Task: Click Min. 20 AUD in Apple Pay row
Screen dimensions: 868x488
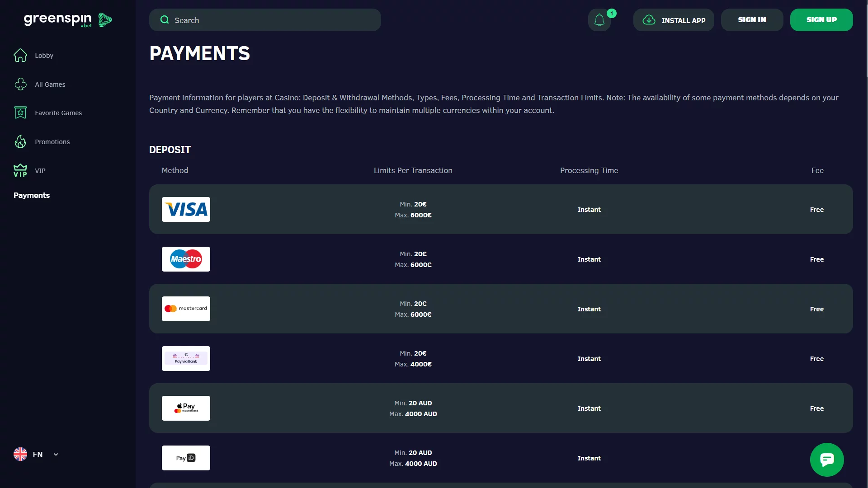Action: (x=413, y=403)
